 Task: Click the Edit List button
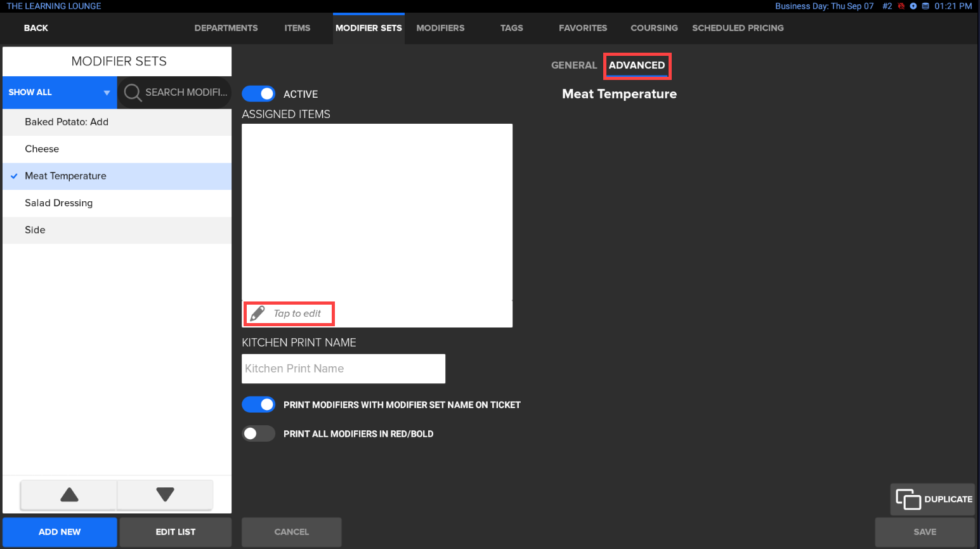click(x=175, y=532)
